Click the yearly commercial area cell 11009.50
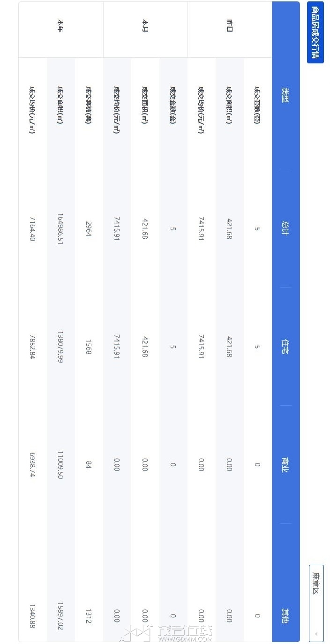 click(x=60, y=465)
